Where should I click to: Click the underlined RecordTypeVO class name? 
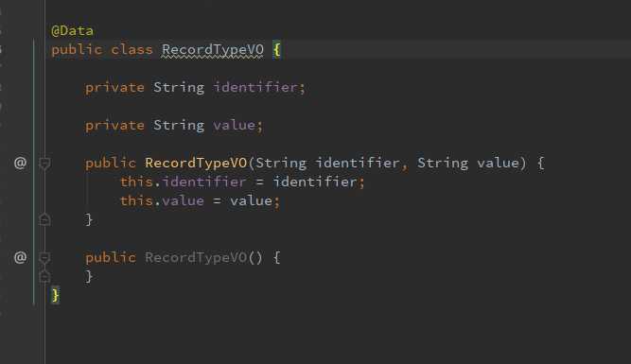[213, 50]
